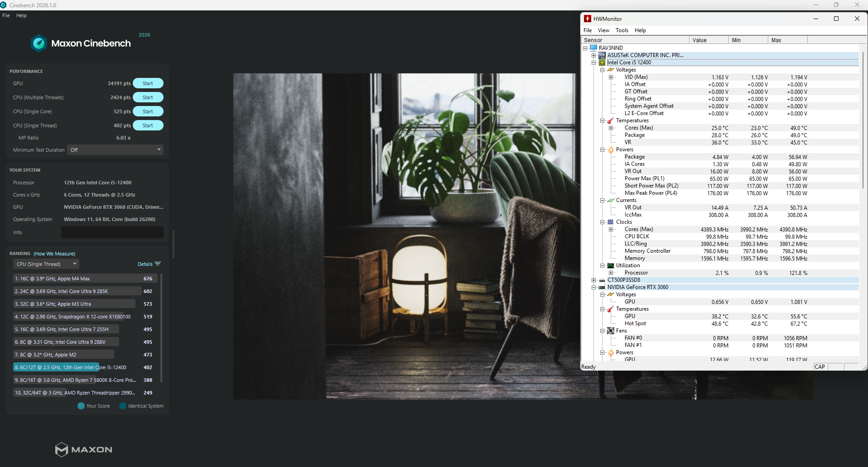Viewport: 868px width, 467px height.
Task: Click the NVIDIA GeForce RTX 3060 card icon
Action: (602, 287)
